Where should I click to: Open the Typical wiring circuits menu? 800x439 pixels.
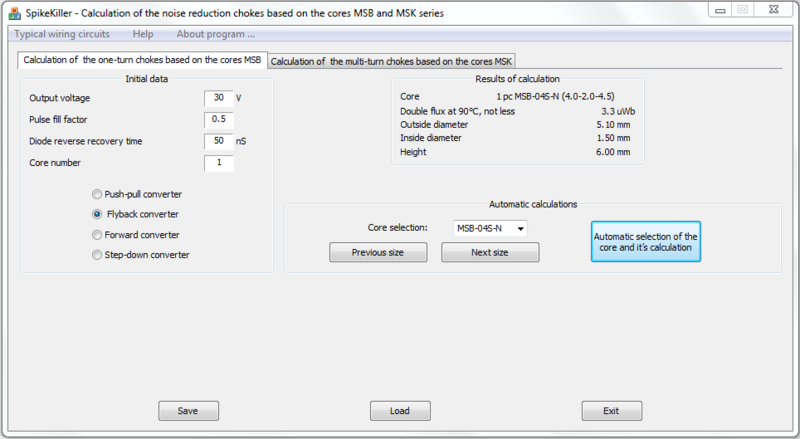tap(62, 34)
